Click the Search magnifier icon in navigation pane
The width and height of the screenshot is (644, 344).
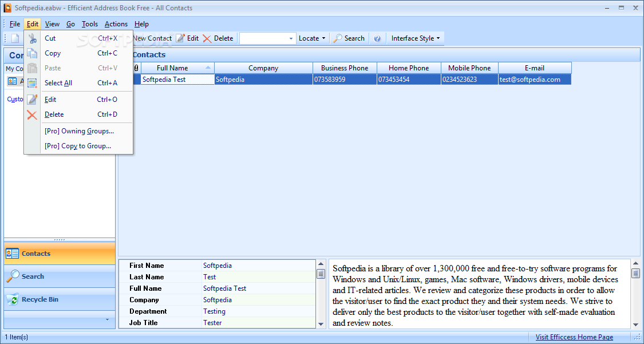coord(13,276)
